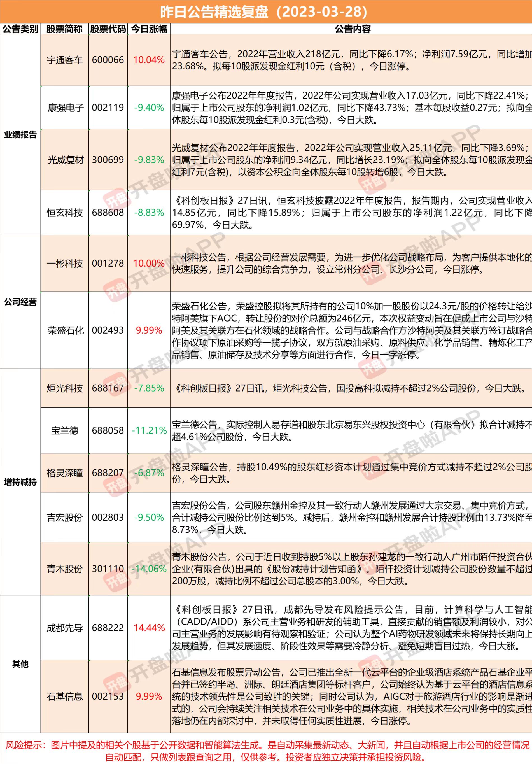This screenshot has width=532, height=764.
Task: Select stock name 成都先导
Action: point(65,628)
